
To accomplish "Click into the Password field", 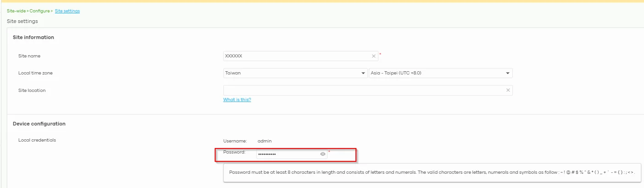I will pyautogui.click(x=292, y=154).
